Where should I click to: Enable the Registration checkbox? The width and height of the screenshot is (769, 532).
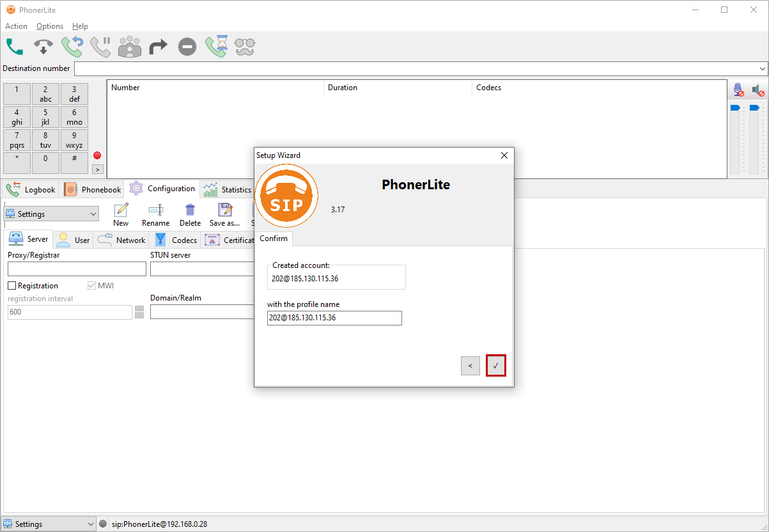12,286
